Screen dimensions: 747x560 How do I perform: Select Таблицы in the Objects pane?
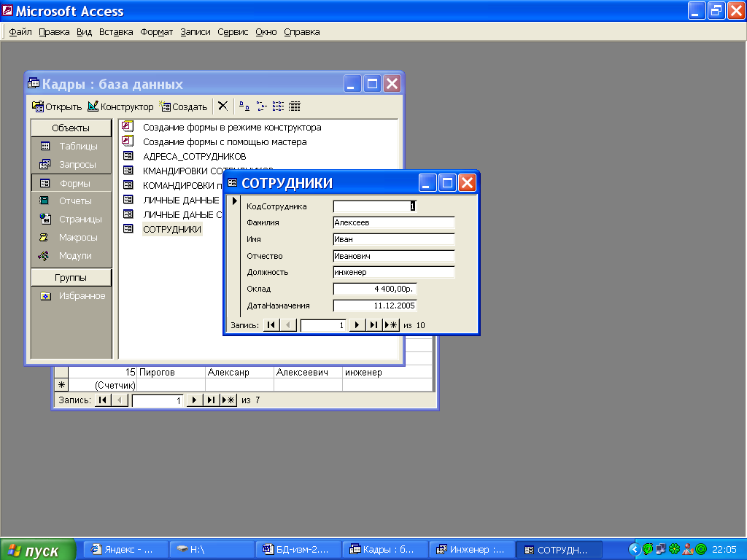(x=71, y=146)
